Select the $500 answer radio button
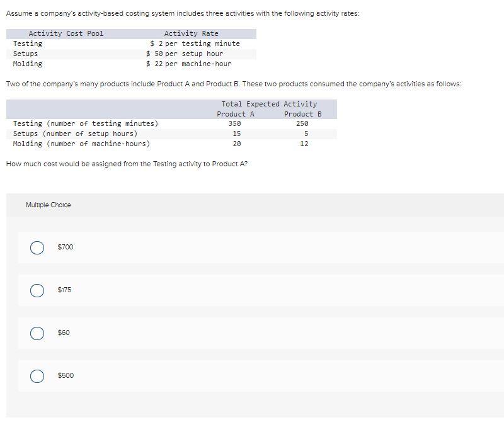 point(37,376)
